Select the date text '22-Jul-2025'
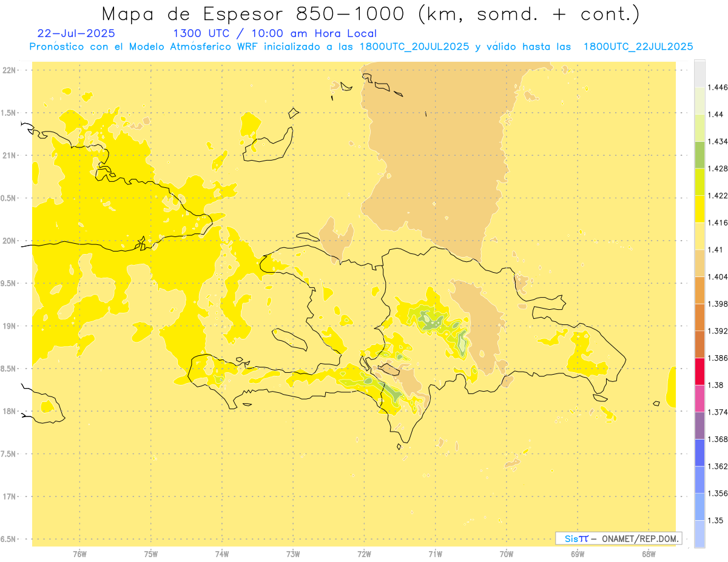Viewport: 728px width, 562px height. click(x=76, y=33)
